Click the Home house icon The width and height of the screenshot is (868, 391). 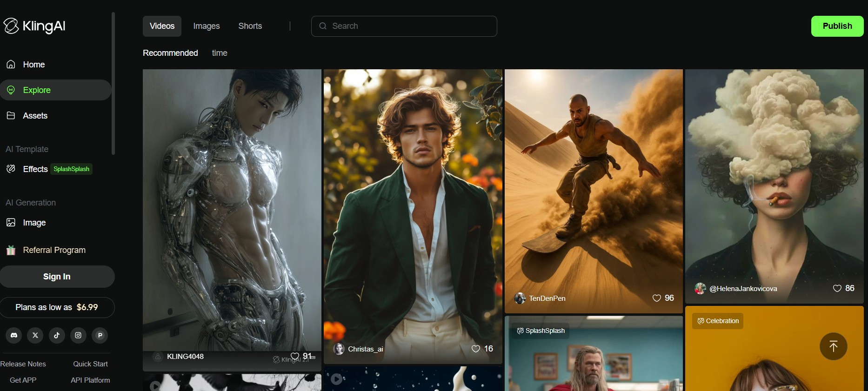(11, 65)
